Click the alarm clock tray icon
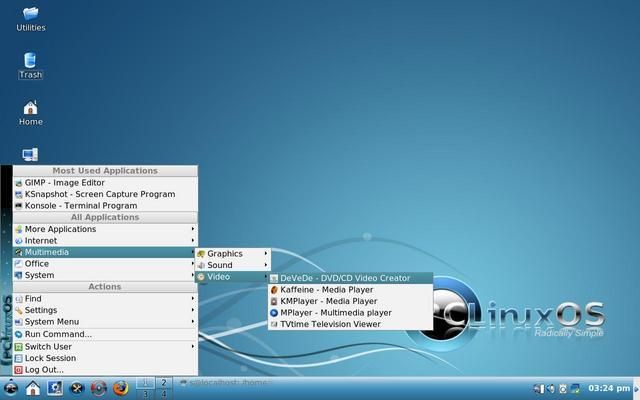Image resolution: width=640 pixels, height=400 pixels. point(563,389)
